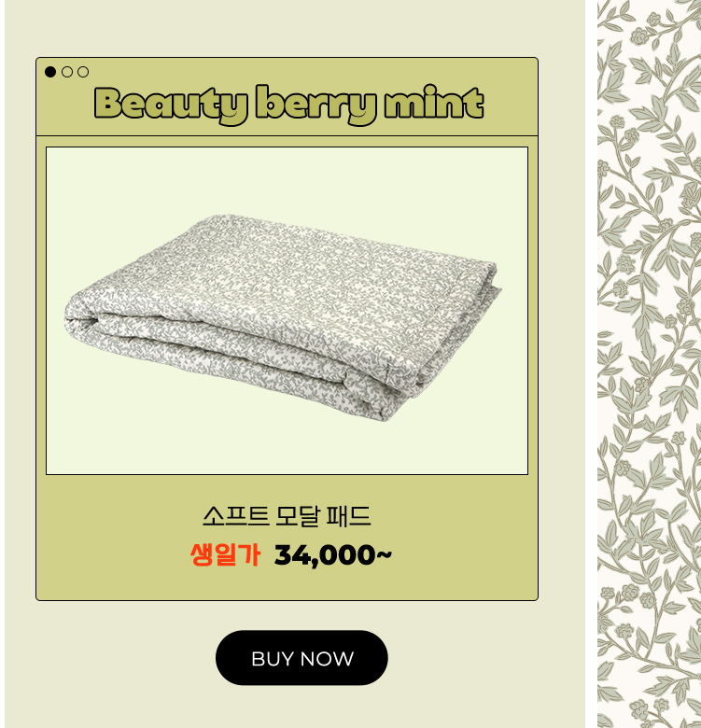Click the word mint in the title
This screenshot has height=728, width=701.
434,102
